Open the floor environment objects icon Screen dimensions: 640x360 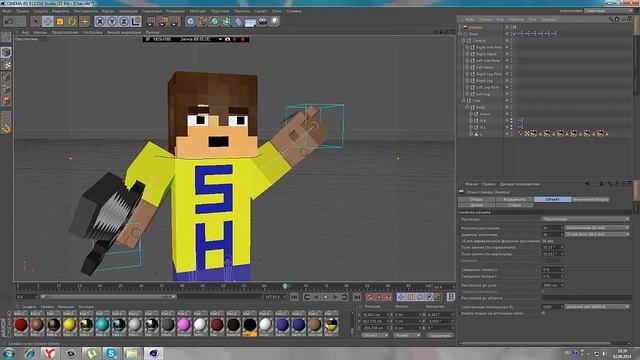(251, 21)
